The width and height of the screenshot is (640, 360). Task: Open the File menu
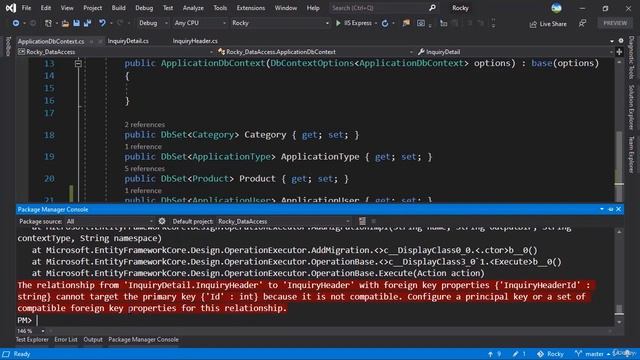click(x=26, y=8)
